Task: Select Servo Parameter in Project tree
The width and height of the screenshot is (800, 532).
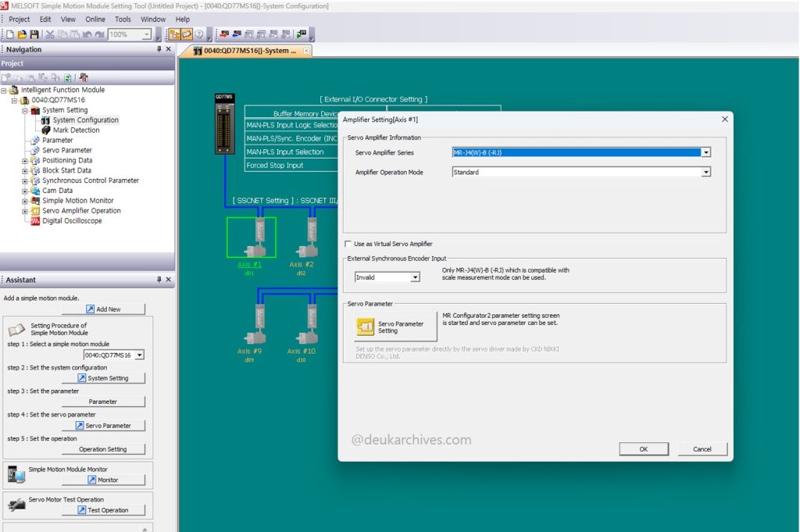Action: [x=67, y=151]
